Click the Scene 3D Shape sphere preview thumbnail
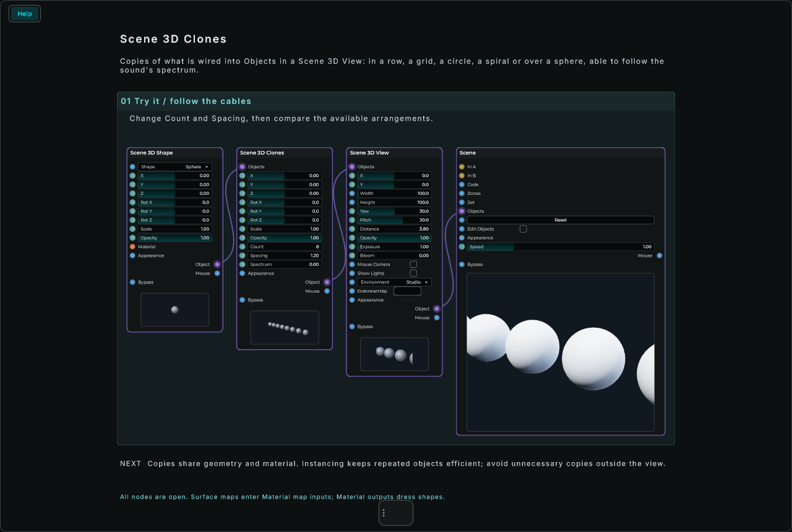Viewport: 792px width, 532px height. (x=174, y=310)
